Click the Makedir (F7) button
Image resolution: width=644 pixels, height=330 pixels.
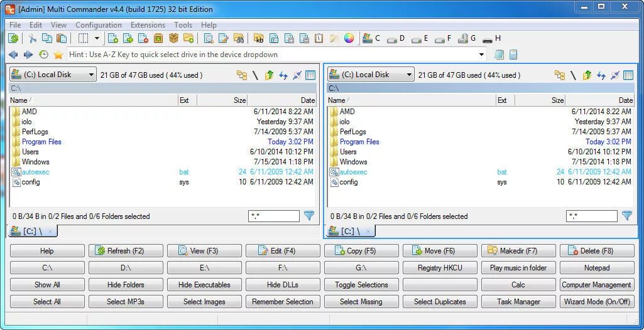(518, 251)
